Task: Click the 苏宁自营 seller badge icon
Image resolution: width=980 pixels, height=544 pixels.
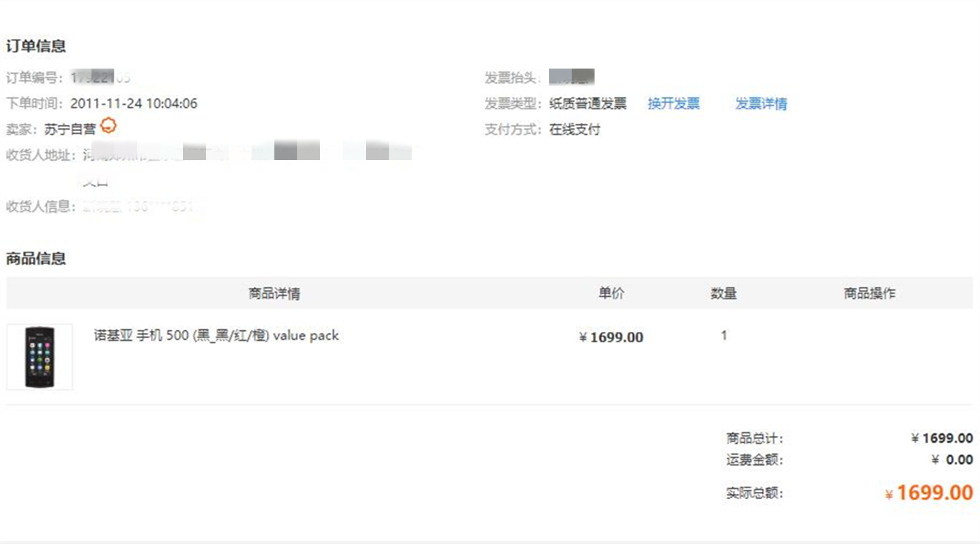Action: click(x=109, y=126)
